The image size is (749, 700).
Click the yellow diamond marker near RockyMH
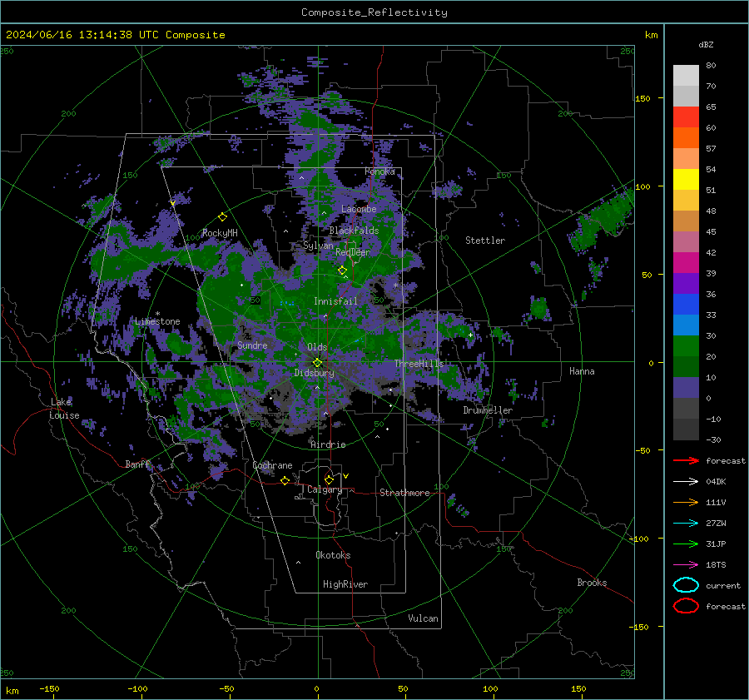pyautogui.click(x=222, y=217)
